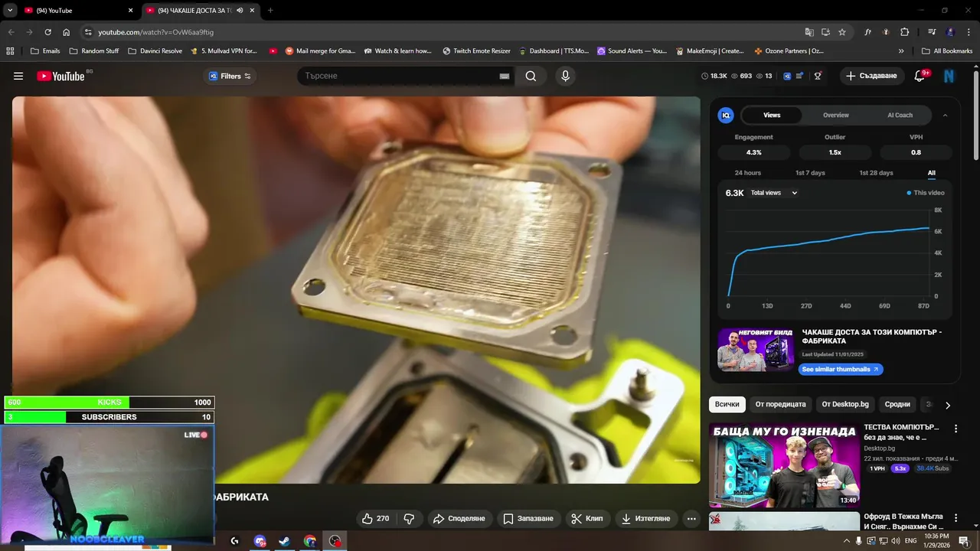Click the Създаване create button
This screenshot has height=551, width=980.
point(872,76)
